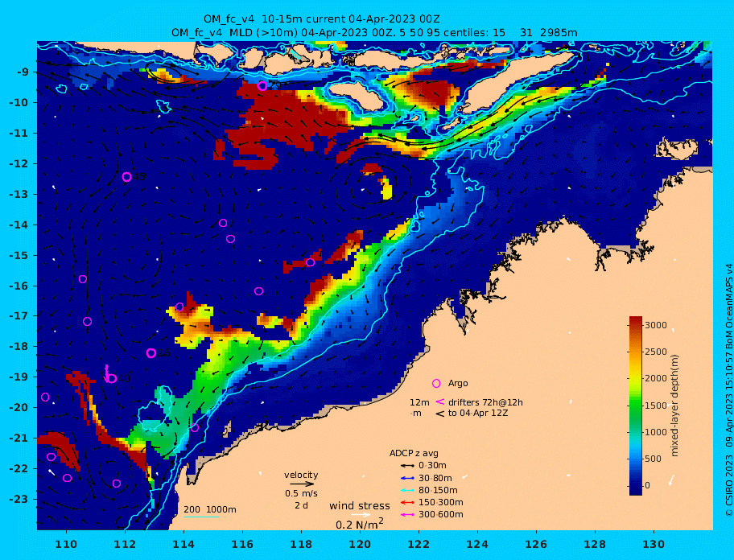The width and height of the screenshot is (734, 560).
Task: Click the '300-600m' depth label
Action: (440, 515)
